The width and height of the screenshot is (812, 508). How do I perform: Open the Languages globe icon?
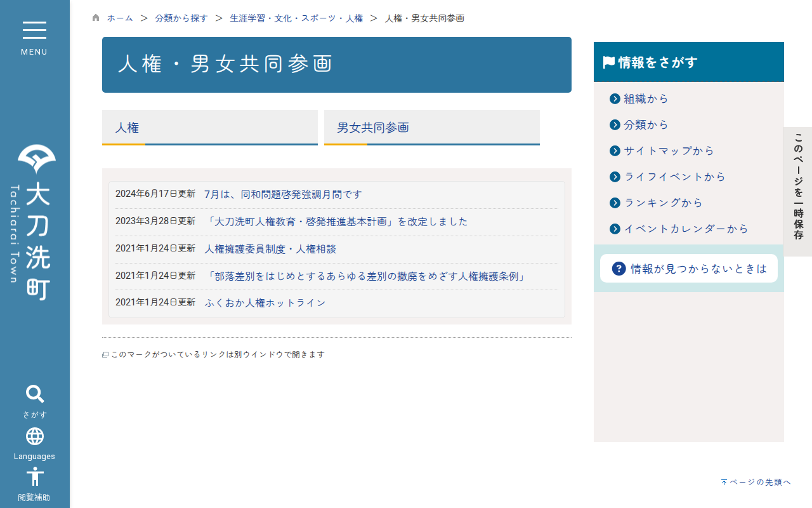tap(35, 437)
